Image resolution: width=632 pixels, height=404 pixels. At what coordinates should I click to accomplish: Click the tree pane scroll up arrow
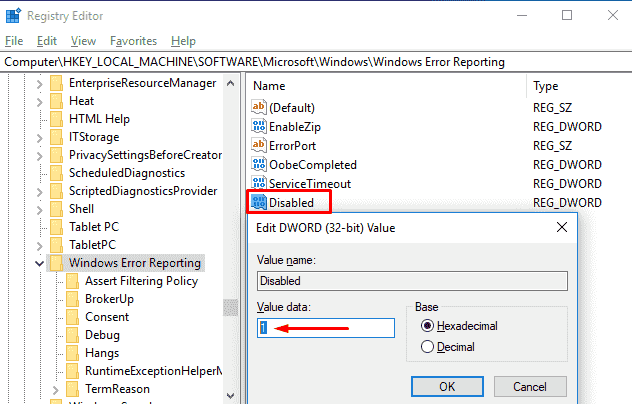click(231, 83)
